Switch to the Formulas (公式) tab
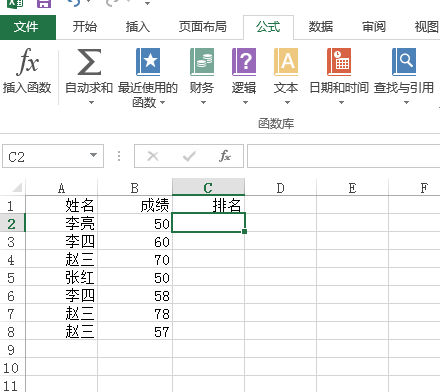This screenshot has width=440, height=392. point(268,27)
